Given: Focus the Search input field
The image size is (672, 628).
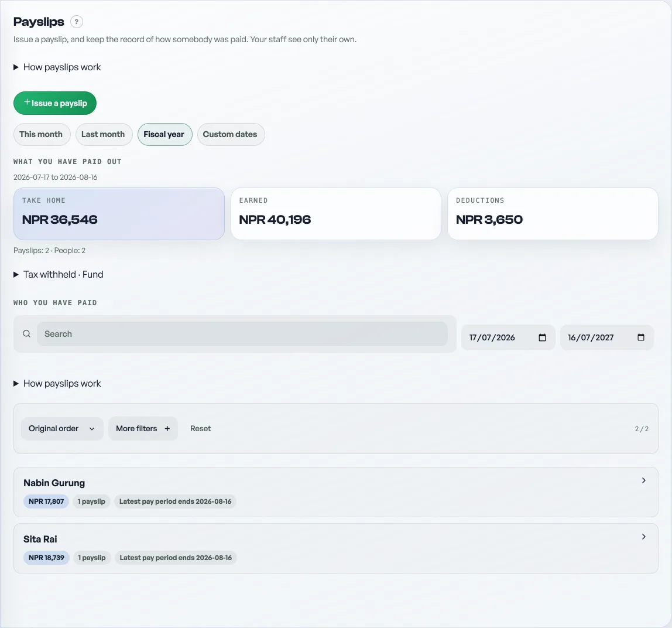Looking at the screenshot, I should click(242, 334).
